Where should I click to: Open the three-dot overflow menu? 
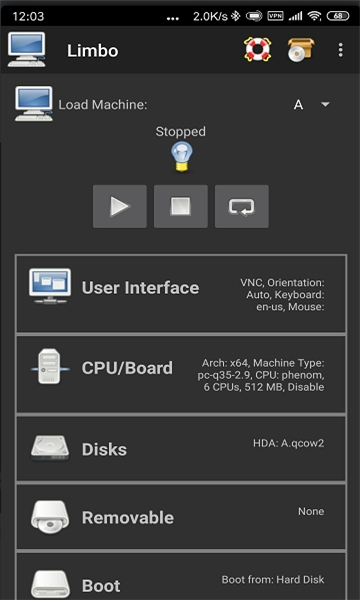click(x=340, y=50)
